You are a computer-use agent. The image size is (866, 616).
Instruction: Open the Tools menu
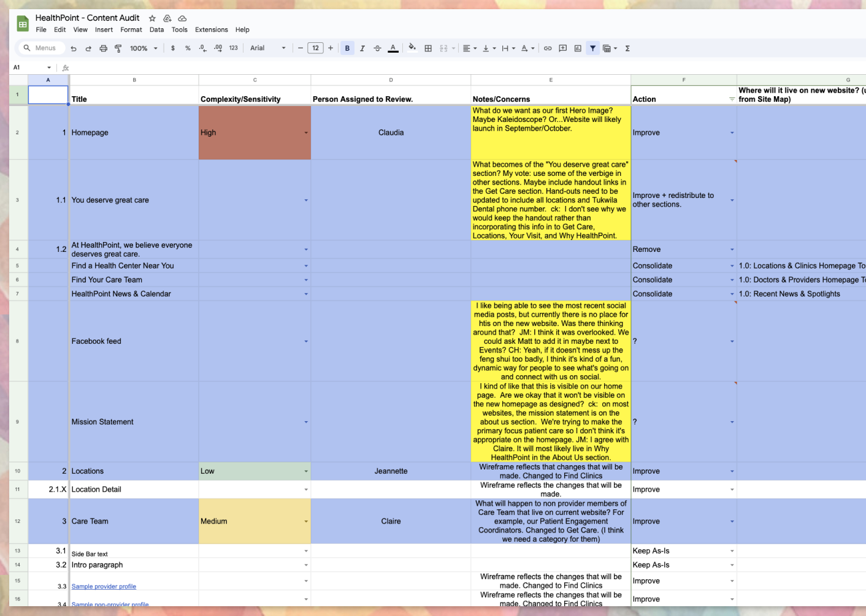coord(180,29)
